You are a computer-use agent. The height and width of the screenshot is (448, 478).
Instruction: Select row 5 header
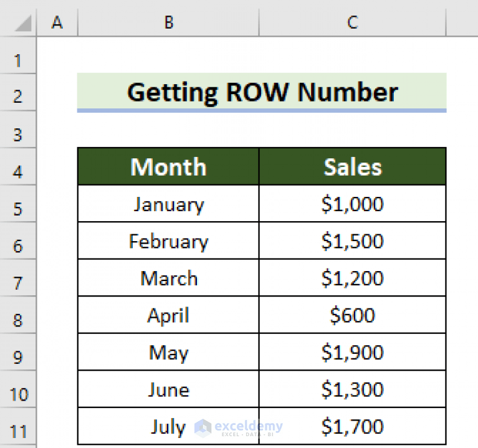[18, 204]
